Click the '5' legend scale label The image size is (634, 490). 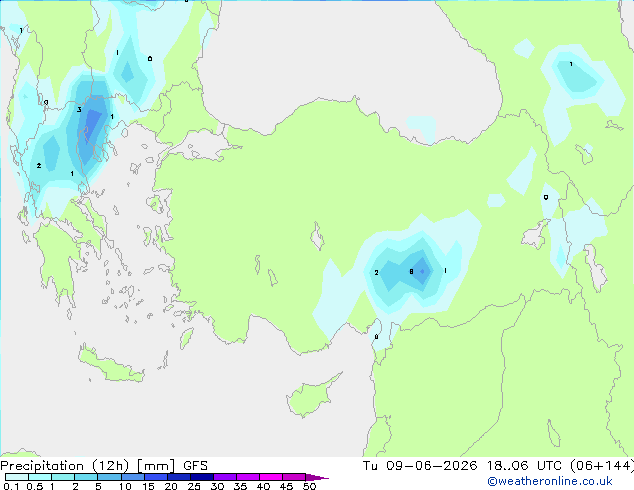point(98,486)
